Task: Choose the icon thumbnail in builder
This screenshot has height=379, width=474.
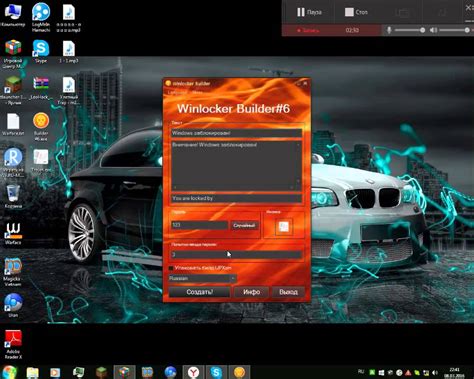Action: pos(283,227)
